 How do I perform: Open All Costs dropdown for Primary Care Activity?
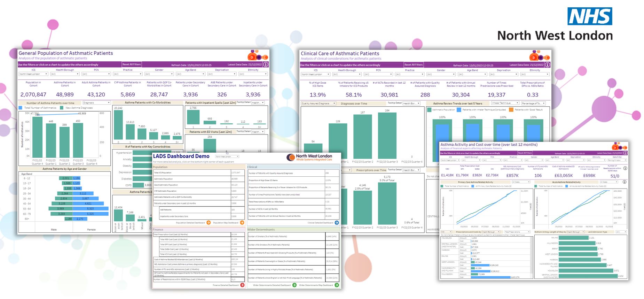[x=521, y=182]
